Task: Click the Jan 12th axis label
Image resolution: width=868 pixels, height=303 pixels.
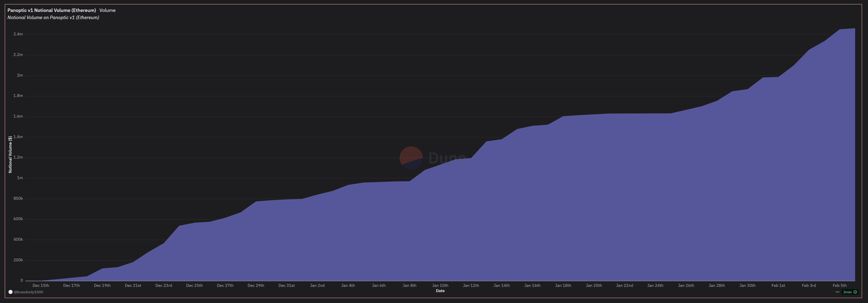Action: click(x=471, y=285)
